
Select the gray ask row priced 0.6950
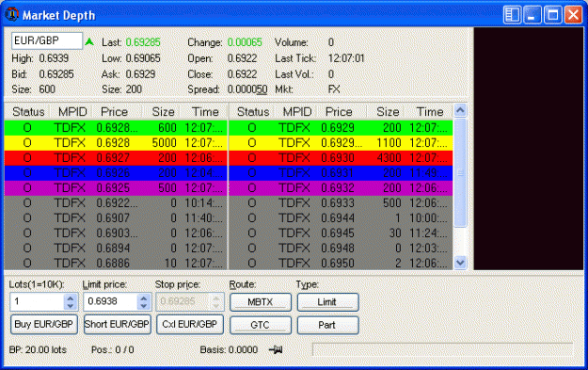tap(341, 263)
